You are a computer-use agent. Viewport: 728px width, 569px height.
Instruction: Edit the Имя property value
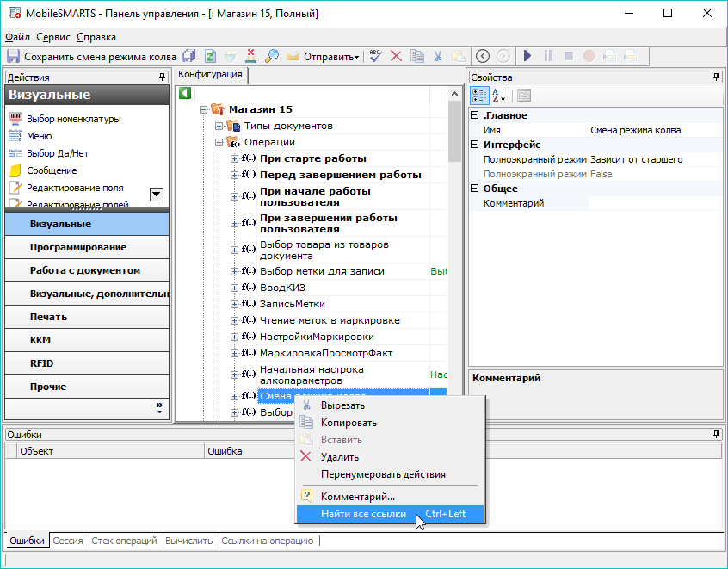(x=655, y=130)
